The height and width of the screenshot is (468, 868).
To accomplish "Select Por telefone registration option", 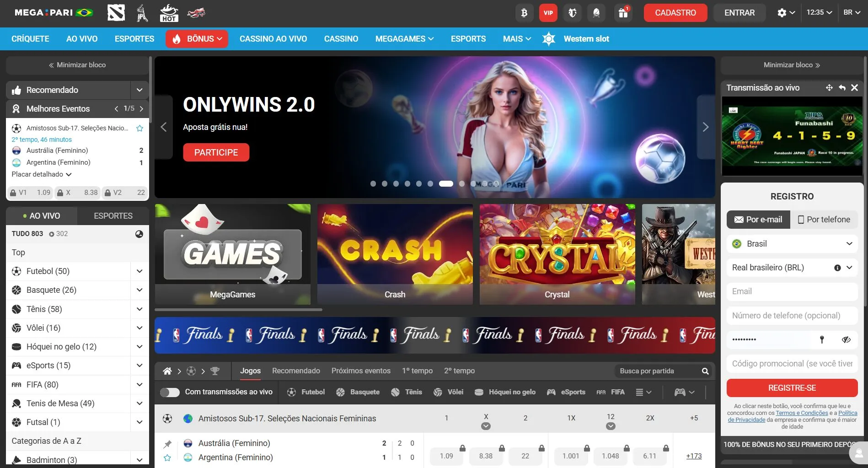I will [x=824, y=220].
